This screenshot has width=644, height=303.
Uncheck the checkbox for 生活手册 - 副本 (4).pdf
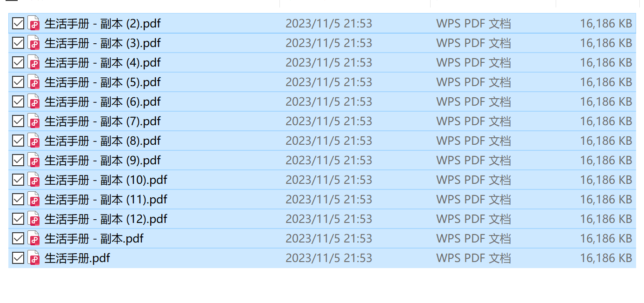(18, 62)
